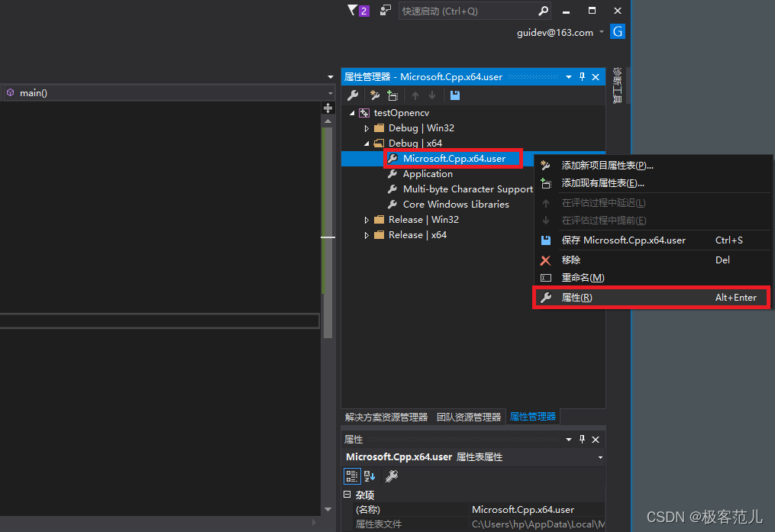Image resolution: width=775 pixels, height=532 pixels.
Task: Click the add existing property sheet toolbar icon
Action: (392, 95)
